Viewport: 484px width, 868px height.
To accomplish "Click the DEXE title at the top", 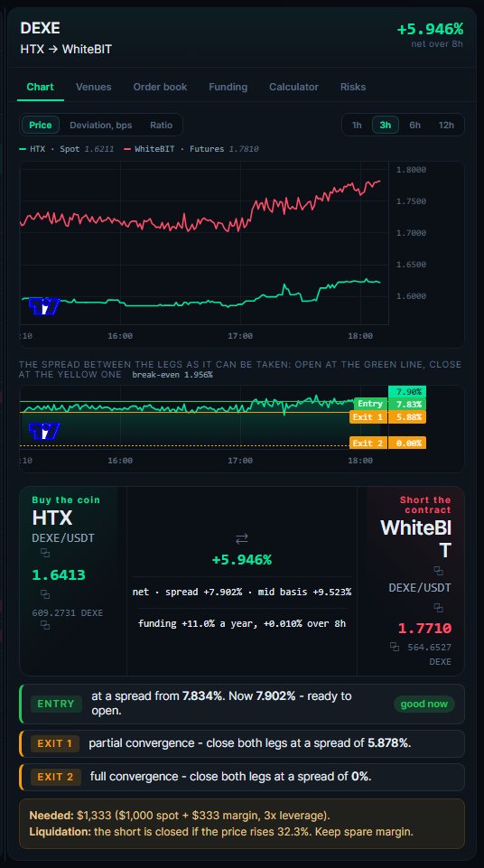I will click(x=41, y=28).
